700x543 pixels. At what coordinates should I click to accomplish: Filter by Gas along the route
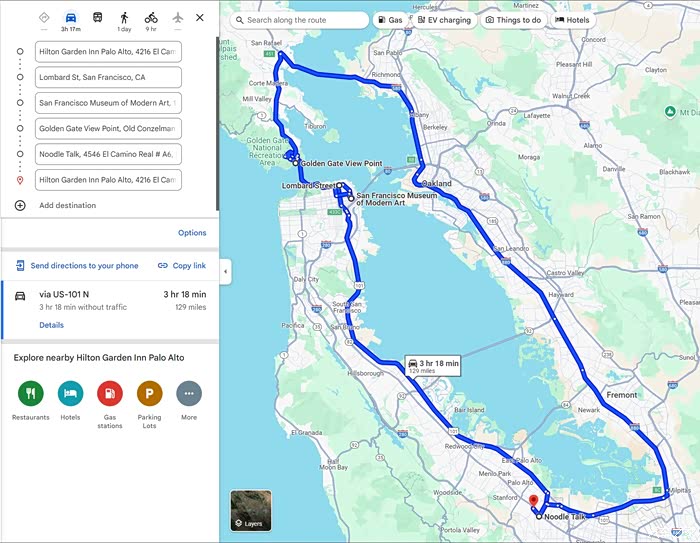(x=390, y=20)
